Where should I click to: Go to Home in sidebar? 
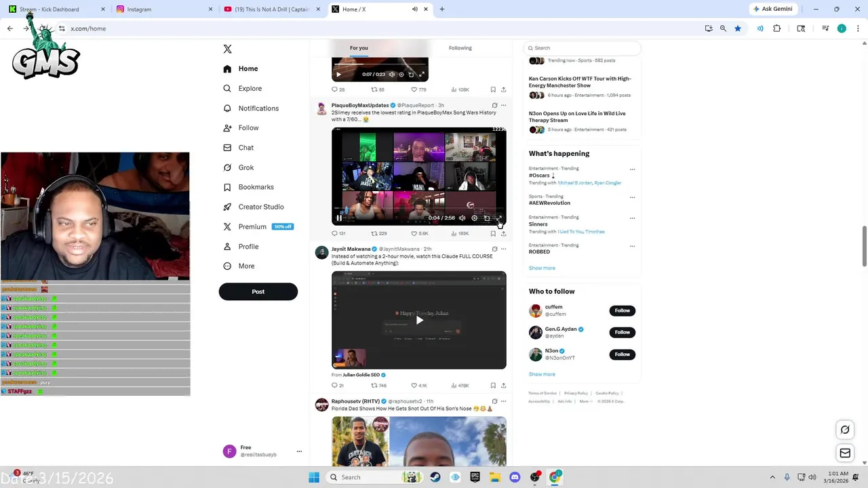(241, 68)
